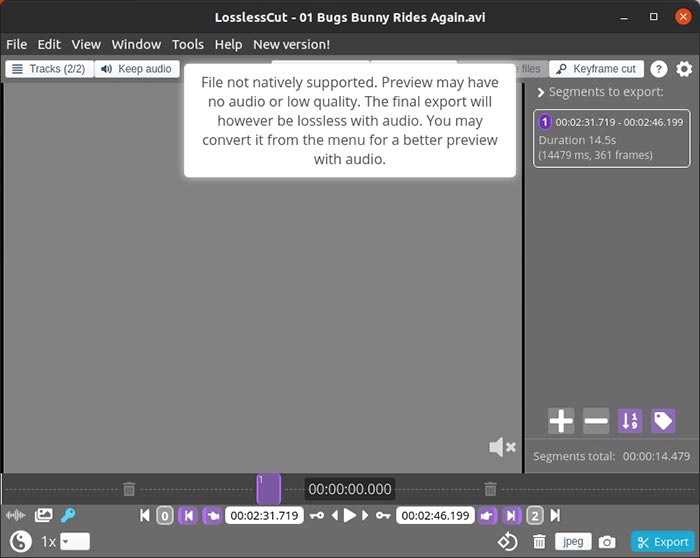The image size is (700, 558).
Task: Select segment 1 in the export list
Action: coord(611,138)
